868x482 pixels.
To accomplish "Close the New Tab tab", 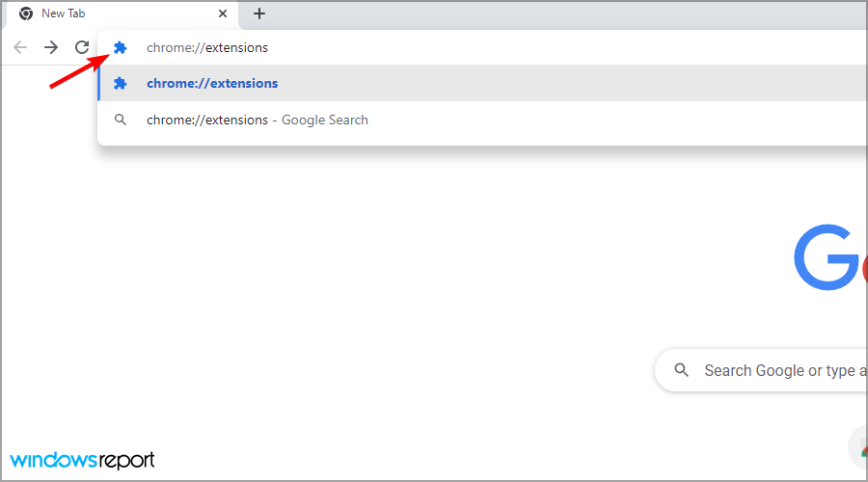I will pos(223,13).
